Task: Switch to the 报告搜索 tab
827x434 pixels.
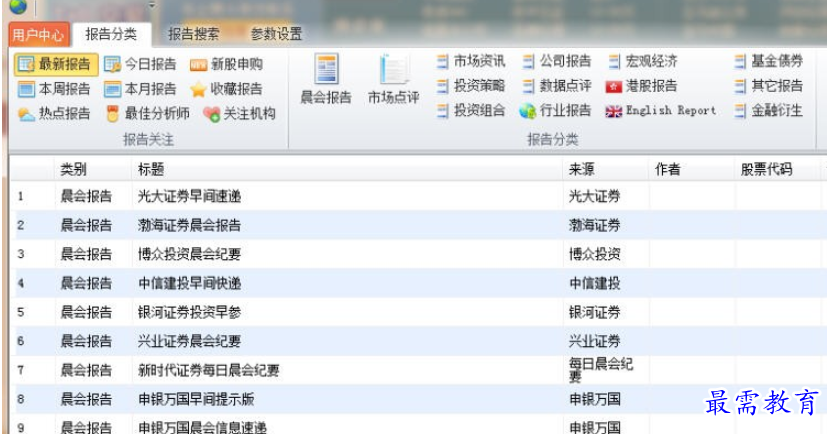Action: pos(194,34)
